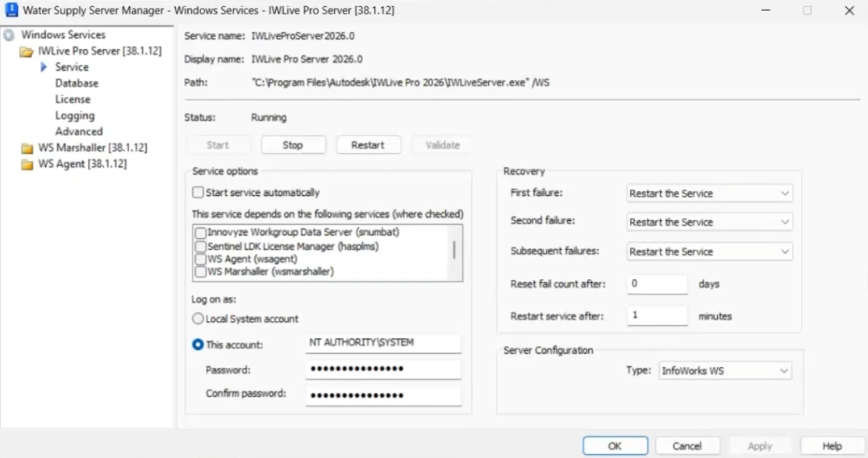This screenshot has width=868, height=458.
Task: Select Local System account radio button
Action: pos(197,319)
